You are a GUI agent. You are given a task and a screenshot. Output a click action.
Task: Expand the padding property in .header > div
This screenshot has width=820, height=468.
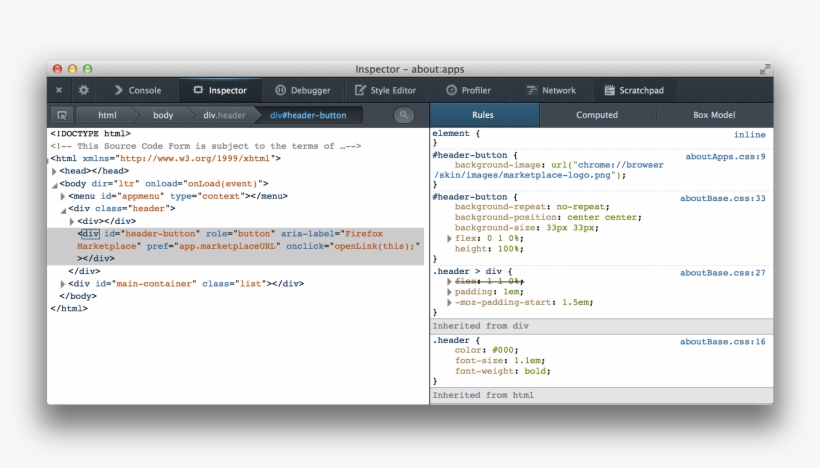pyautogui.click(x=449, y=292)
